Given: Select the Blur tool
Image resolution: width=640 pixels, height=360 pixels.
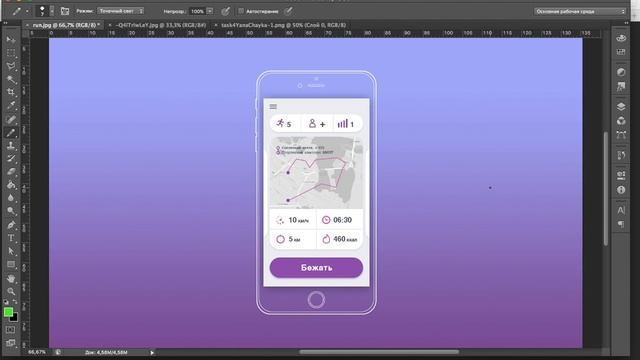Looking at the screenshot, I should (x=11, y=198).
